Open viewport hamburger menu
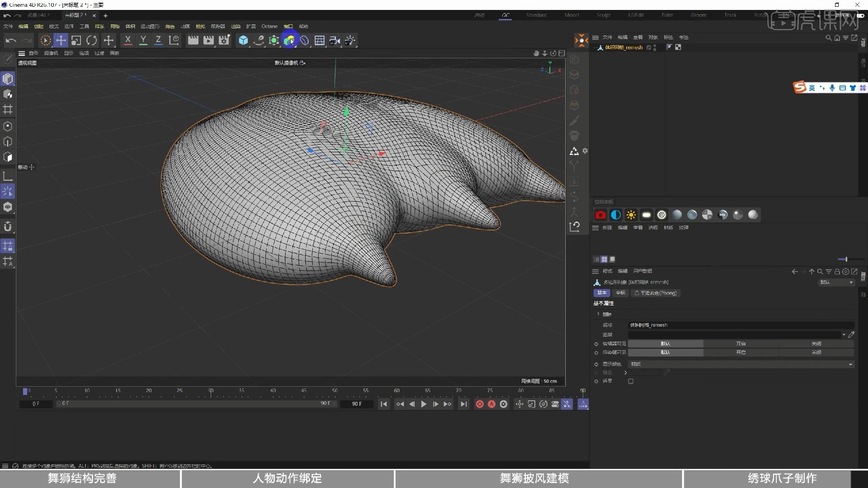Screen dimensions: 868x488 click(x=21, y=53)
